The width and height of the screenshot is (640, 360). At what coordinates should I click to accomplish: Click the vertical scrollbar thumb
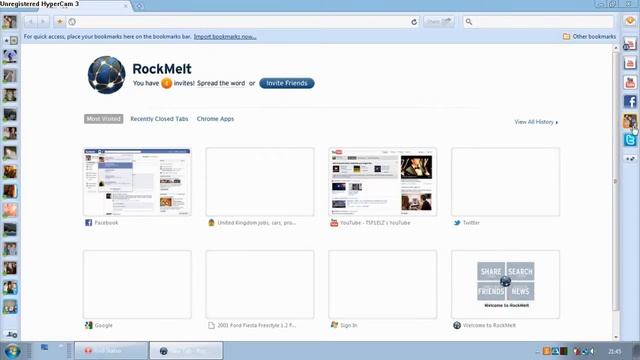(x=616, y=181)
